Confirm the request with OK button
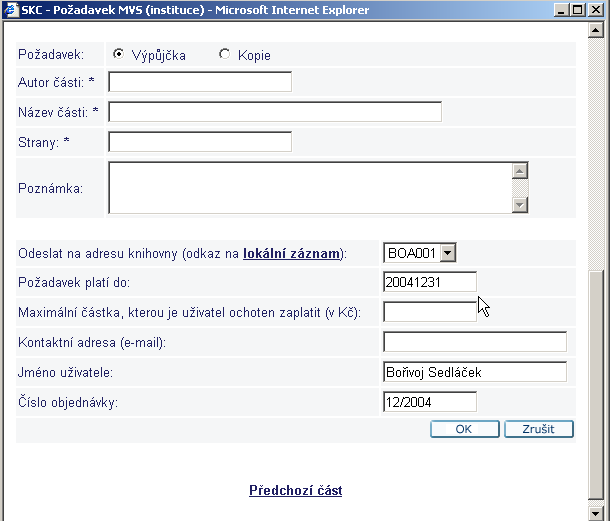This screenshot has width=610, height=521. (465, 429)
